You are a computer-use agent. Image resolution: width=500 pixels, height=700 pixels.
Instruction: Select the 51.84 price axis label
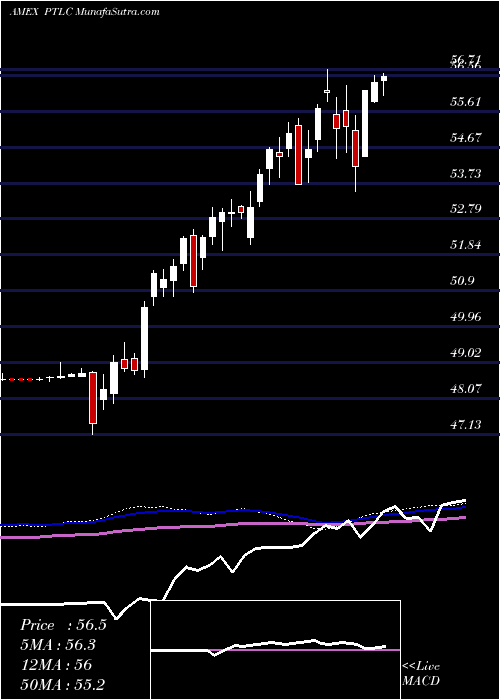466,245
